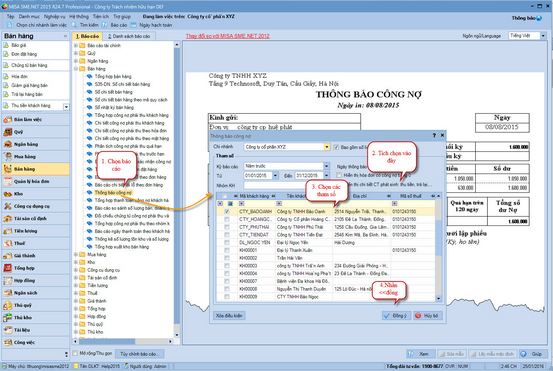Click the Xóa điều kiện button
The height and width of the screenshot is (371, 553).
click(229, 316)
